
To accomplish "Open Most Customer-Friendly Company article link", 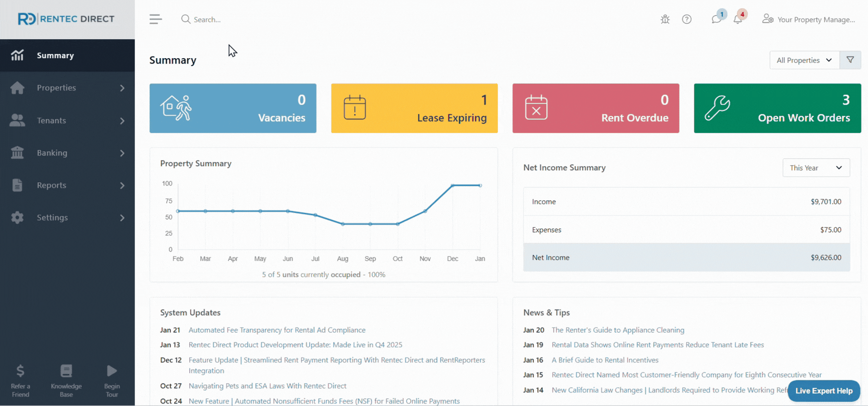I will [687, 375].
